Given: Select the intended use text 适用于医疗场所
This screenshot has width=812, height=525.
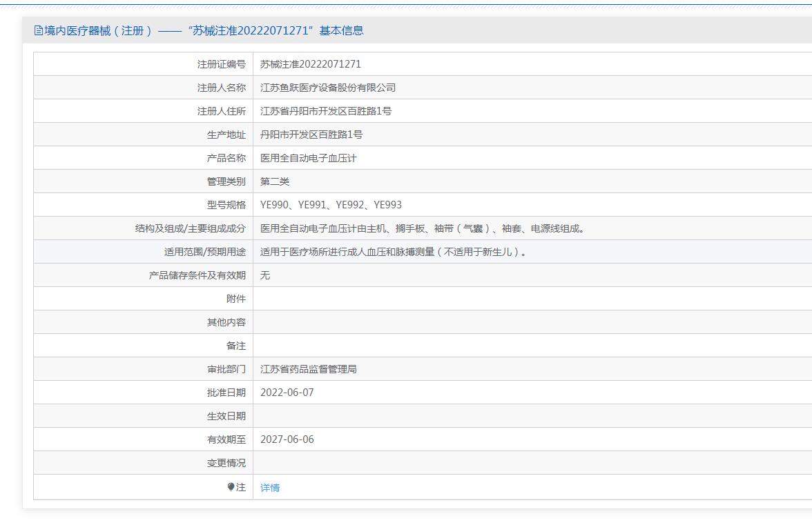Looking at the screenshot, I should click(x=394, y=252).
